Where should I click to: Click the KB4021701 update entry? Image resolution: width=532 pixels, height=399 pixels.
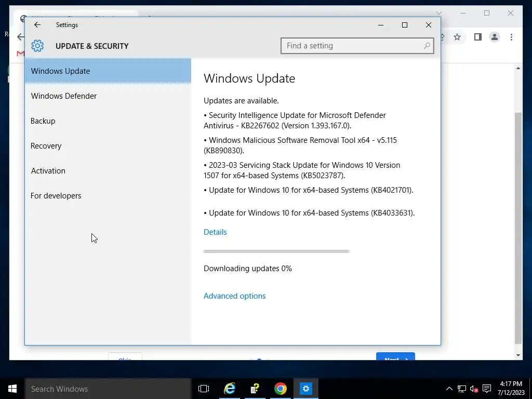click(309, 190)
